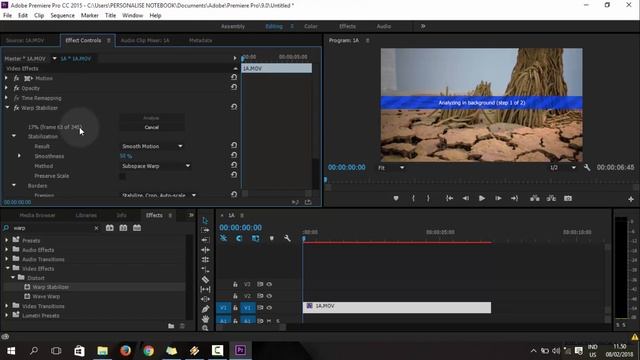Select the Track Select Forward tool
Image resolution: width=640 pixels, height=360 pixels.
click(205, 230)
